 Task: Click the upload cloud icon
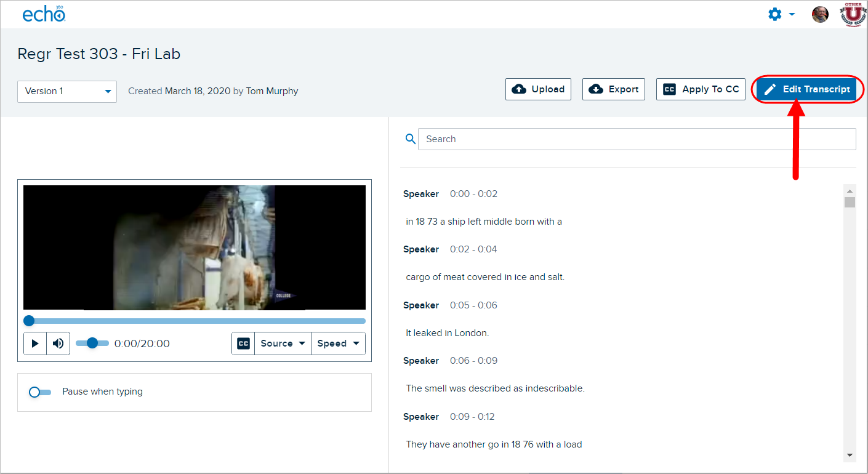(x=519, y=89)
